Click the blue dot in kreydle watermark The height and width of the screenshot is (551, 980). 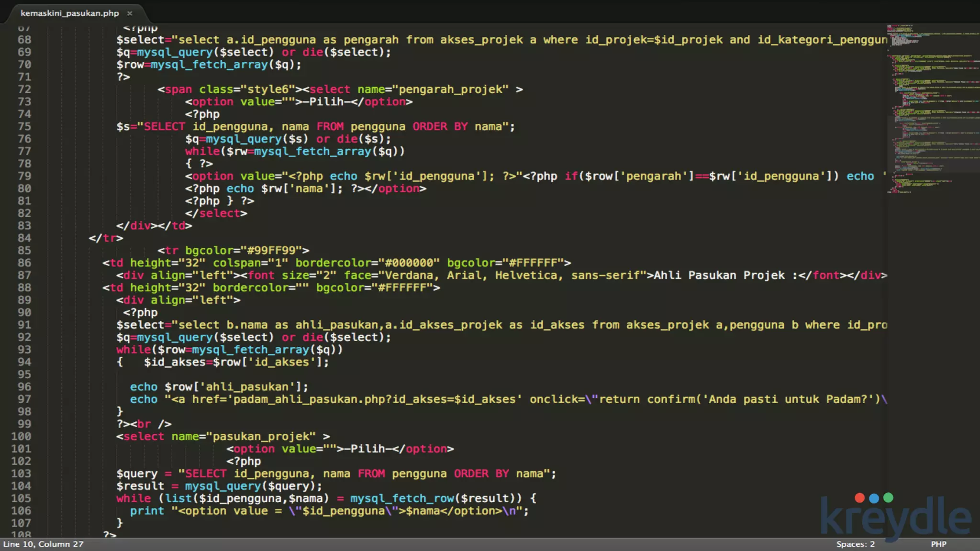pyautogui.click(x=874, y=498)
